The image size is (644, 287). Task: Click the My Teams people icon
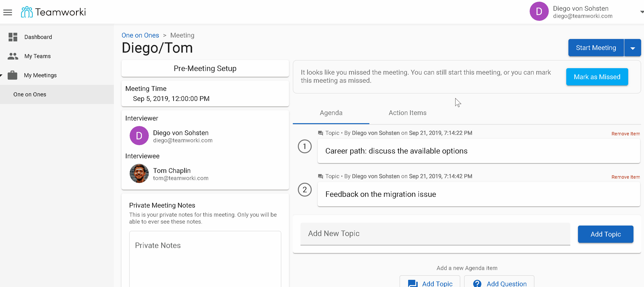13,56
